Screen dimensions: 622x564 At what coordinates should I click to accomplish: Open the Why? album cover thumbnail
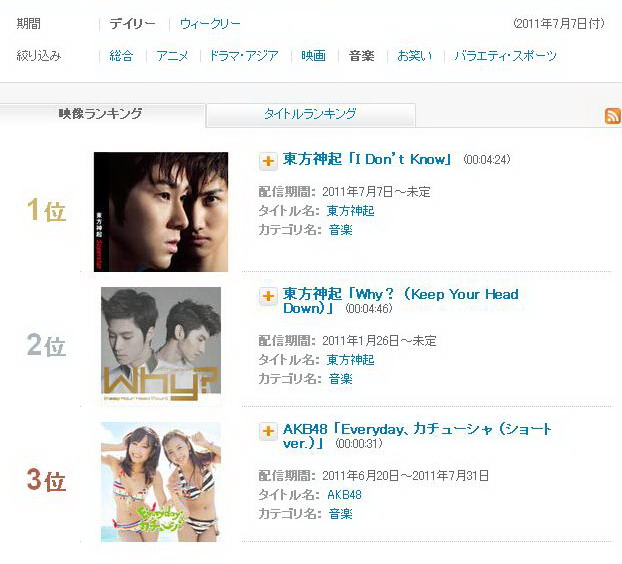161,345
